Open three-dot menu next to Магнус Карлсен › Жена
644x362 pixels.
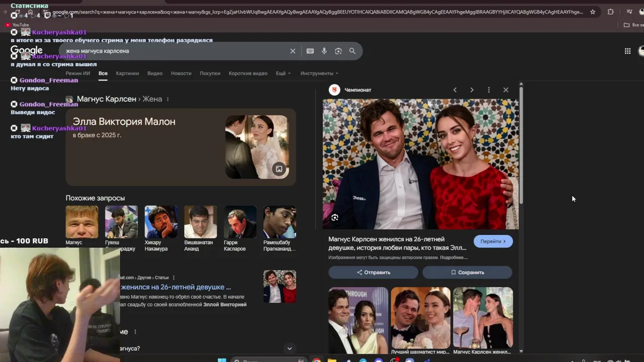pos(168,99)
